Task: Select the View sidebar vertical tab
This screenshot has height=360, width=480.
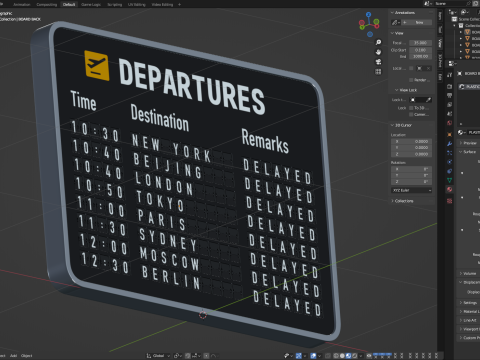Action: pos(440,43)
